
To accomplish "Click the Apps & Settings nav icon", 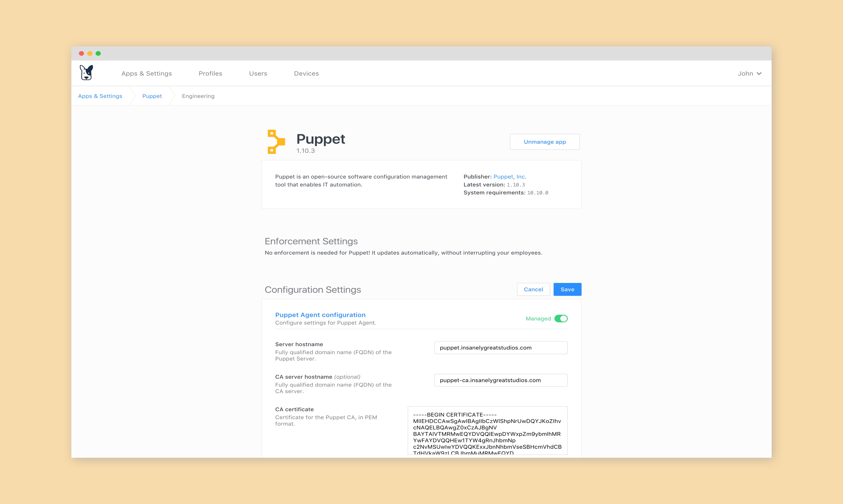I will (x=147, y=73).
